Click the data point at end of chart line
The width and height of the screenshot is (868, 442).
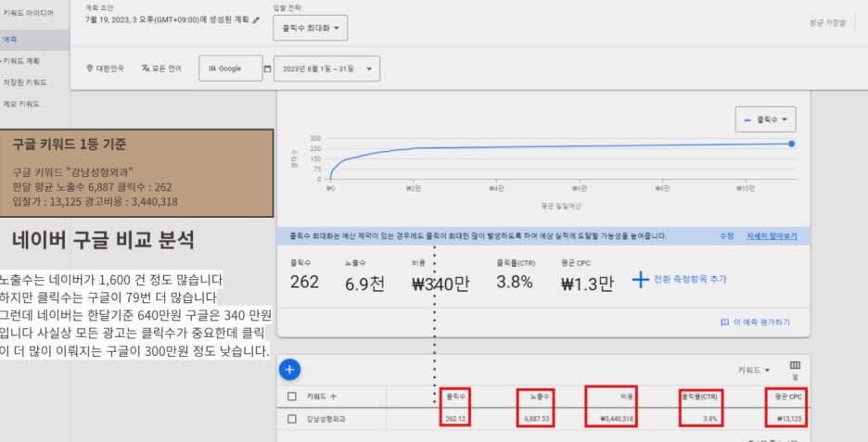[792, 144]
